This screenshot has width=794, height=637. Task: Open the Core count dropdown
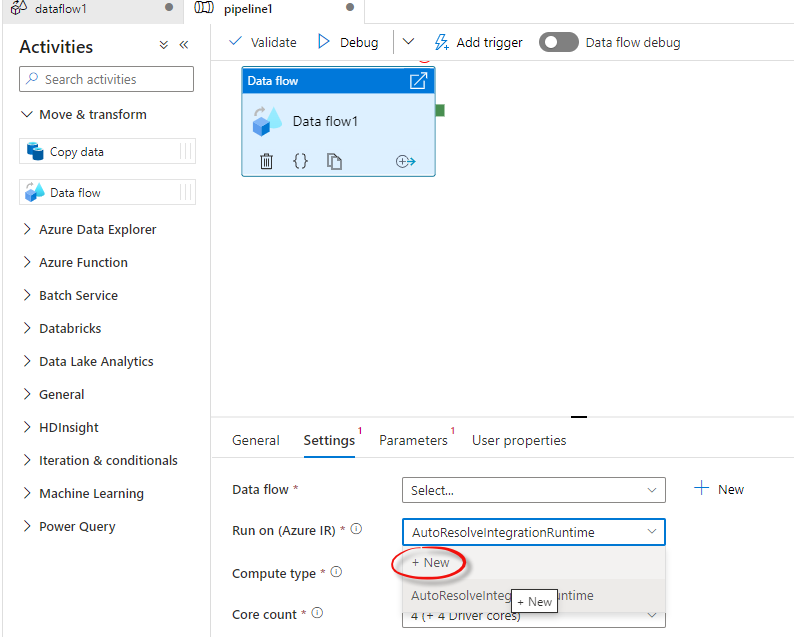coord(534,617)
